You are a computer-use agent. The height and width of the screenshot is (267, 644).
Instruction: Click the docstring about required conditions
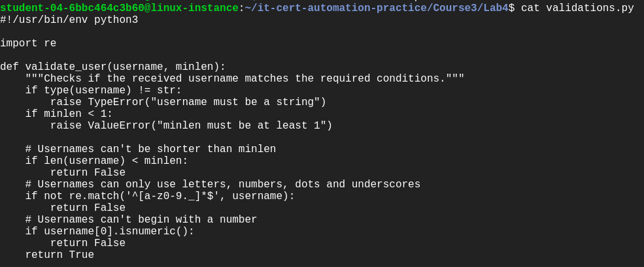point(245,78)
